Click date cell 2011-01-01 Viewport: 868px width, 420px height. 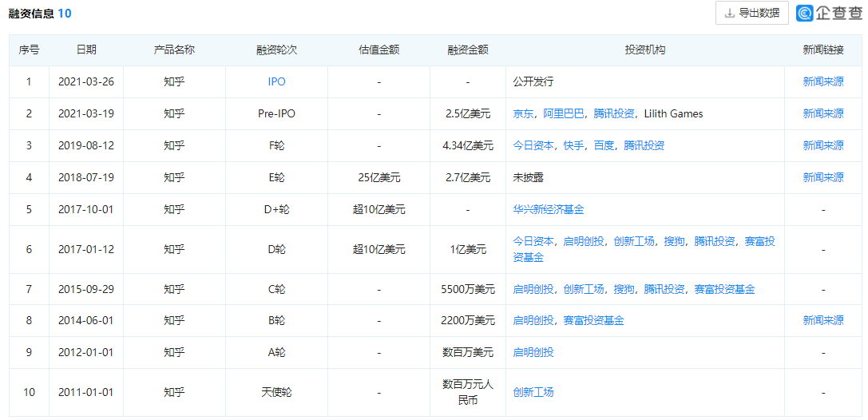click(x=86, y=392)
